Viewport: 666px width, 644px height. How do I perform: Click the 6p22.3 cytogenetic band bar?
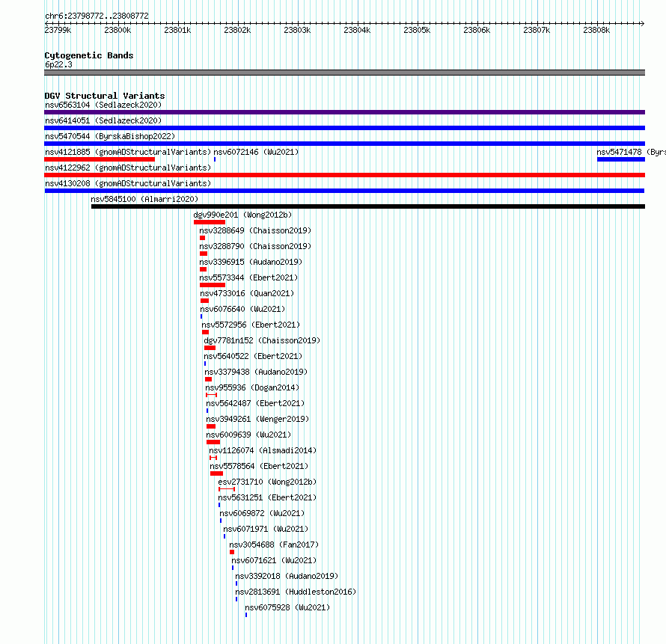pos(344,73)
